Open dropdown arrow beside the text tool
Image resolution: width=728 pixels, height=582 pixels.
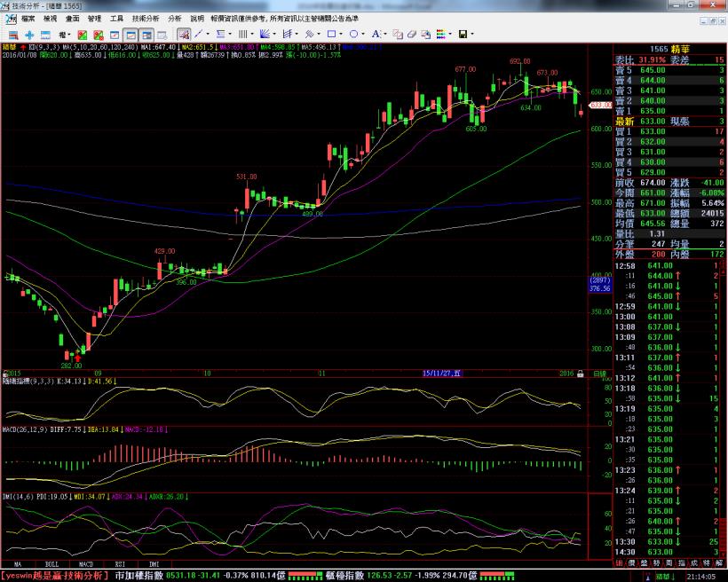[x=384, y=34]
